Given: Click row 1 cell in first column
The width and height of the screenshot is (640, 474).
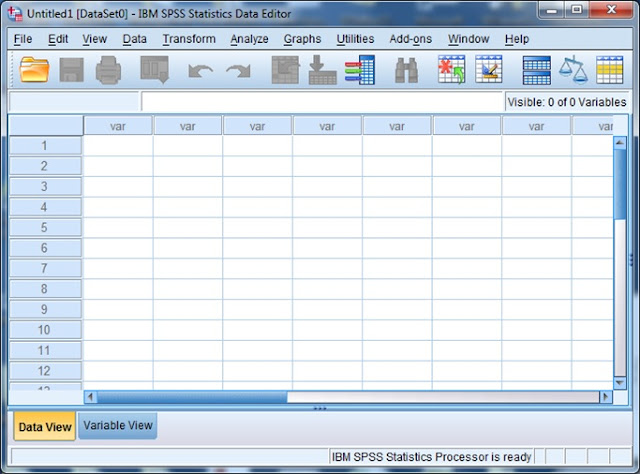Looking at the screenshot, I should 118,146.
